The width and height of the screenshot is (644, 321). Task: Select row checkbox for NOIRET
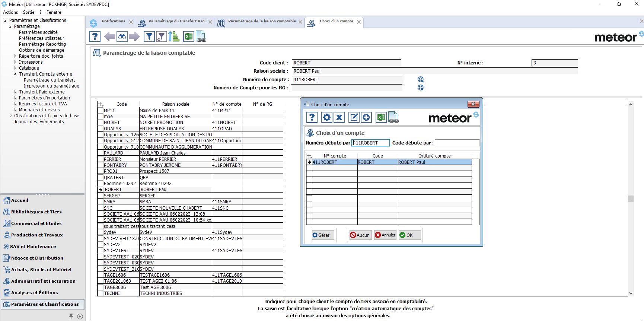(101, 123)
